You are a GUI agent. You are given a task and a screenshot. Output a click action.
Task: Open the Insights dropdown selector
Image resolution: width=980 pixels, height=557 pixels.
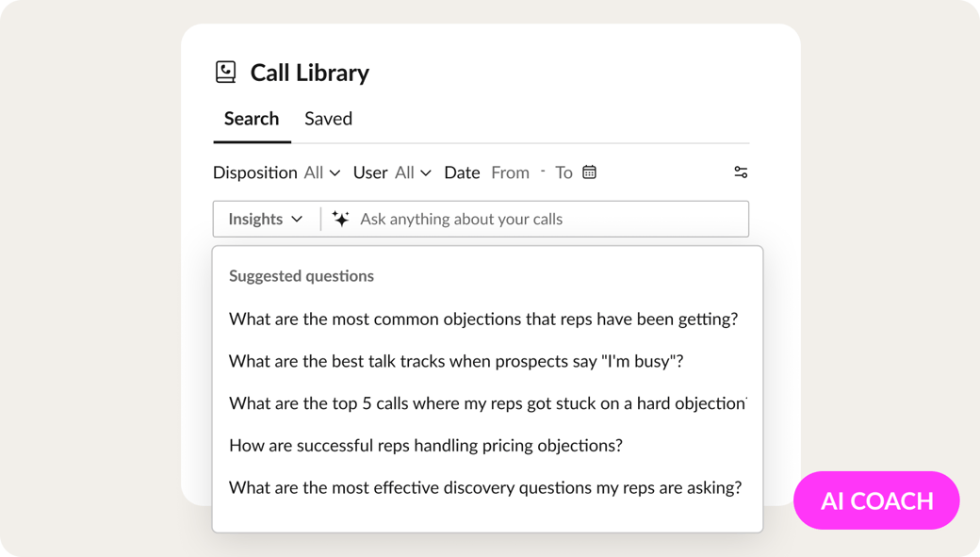click(266, 219)
